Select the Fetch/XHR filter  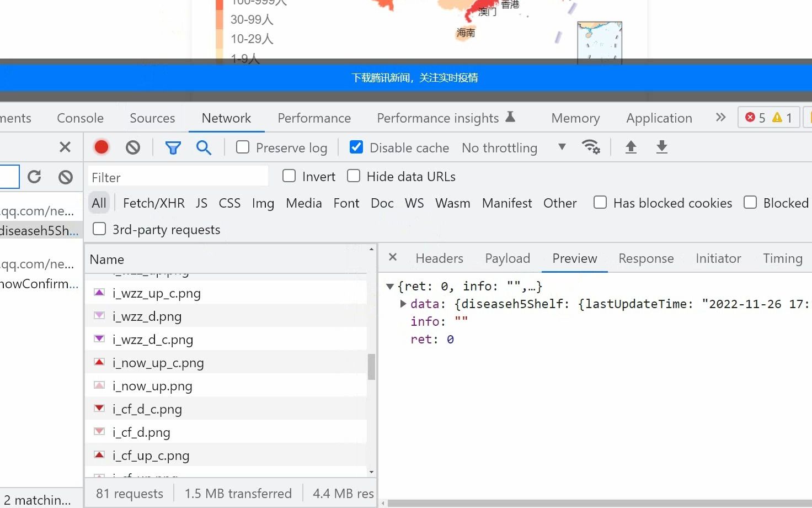(x=153, y=203)
